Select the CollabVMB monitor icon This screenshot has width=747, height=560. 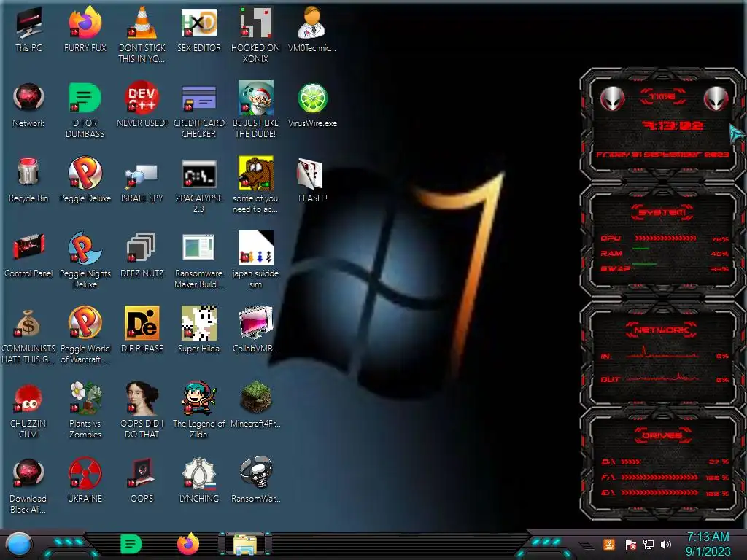coord(255,330)
